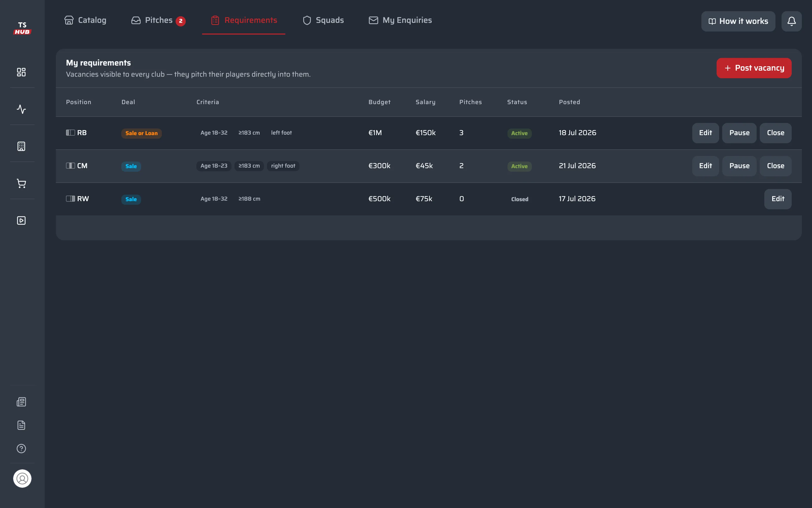This screenshot has height=508, width=812.
Task: Click the Age 18-23 criteria tag
Action: pos(214,166)
